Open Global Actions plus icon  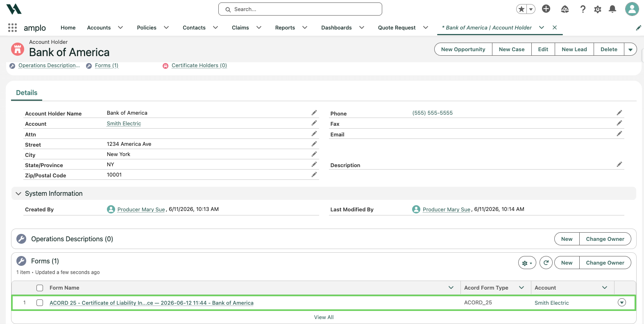click(546, 9)
